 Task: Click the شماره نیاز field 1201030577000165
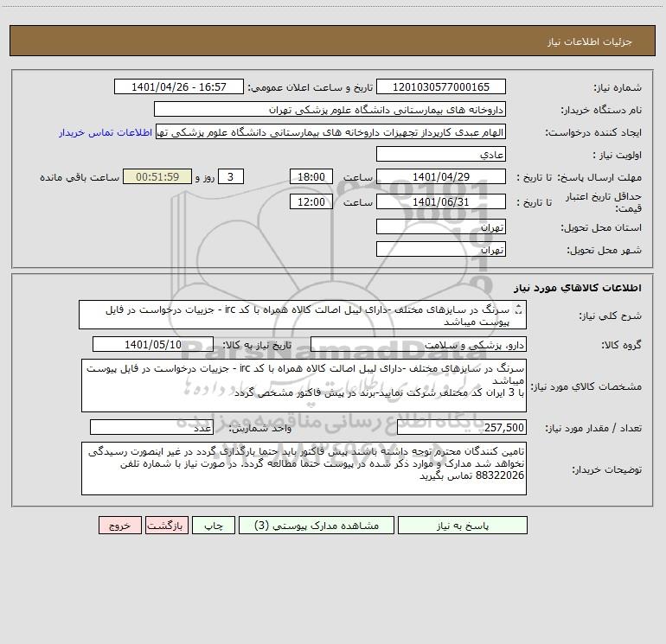(x=441, y=86)
